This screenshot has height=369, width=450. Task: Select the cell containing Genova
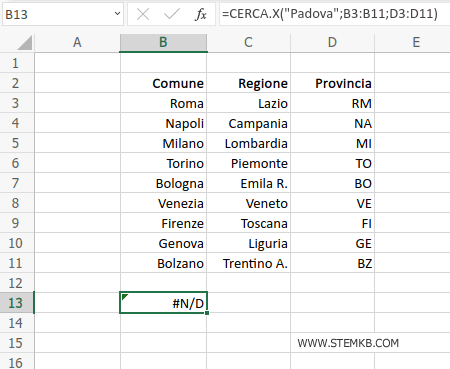tap(164, 243)
